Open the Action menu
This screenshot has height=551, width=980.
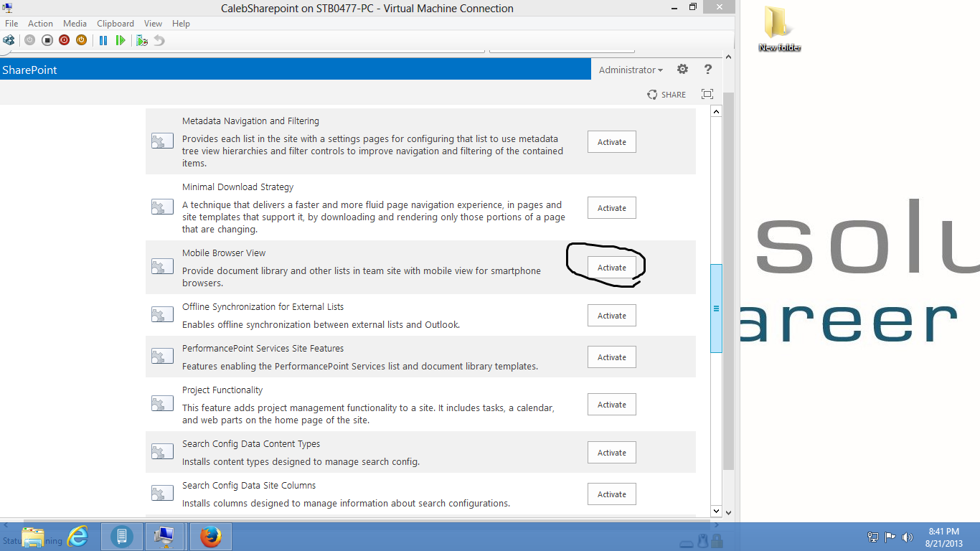[40, 24]
